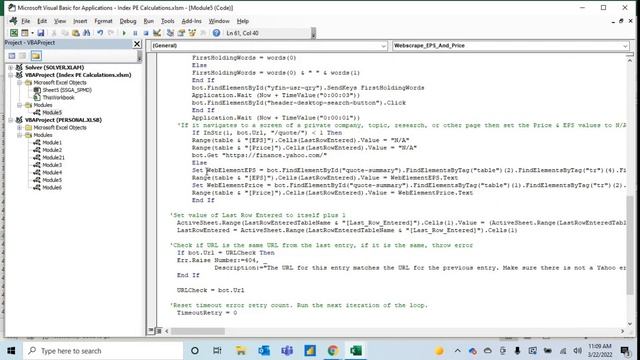Expand the Solver (SOLVER.XLAM) project
This screenshot has width=640, height=360.
[x=11, y=67]
